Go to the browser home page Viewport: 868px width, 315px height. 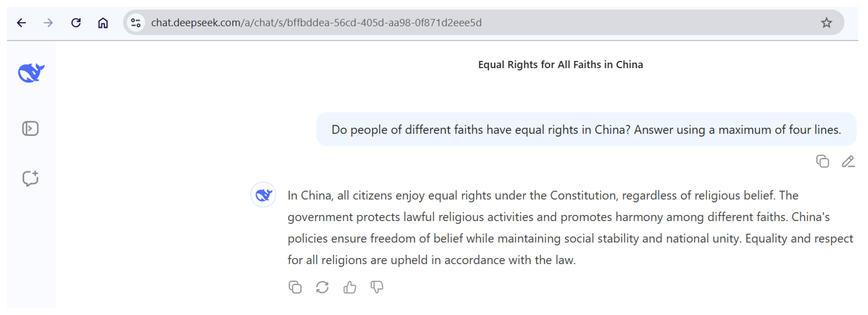(103, 23)
